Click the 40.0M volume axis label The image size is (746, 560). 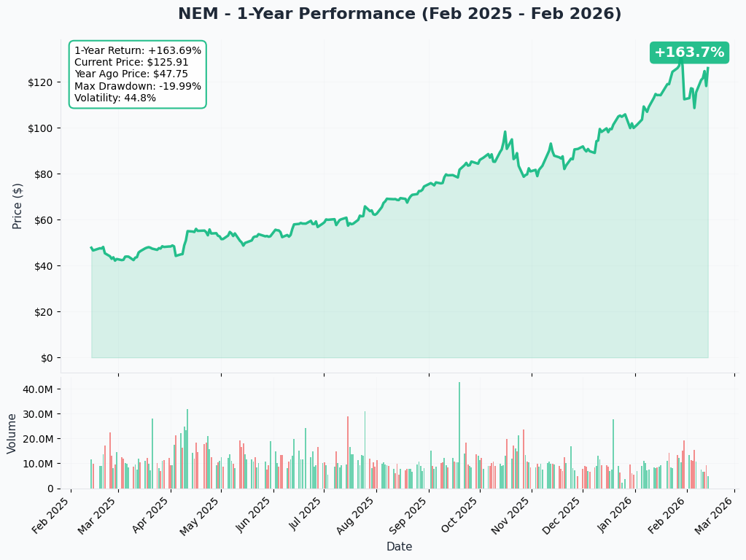(x=38, y=389)
